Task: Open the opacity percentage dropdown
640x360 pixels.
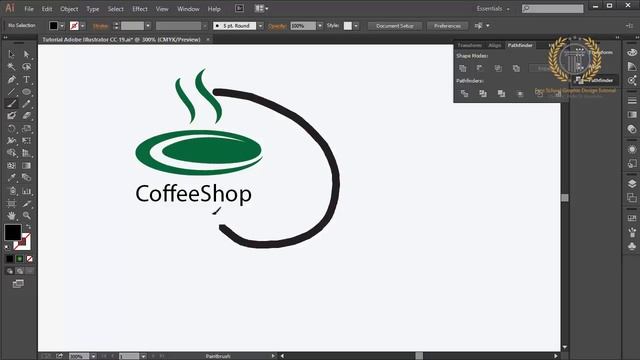Action: tap(320, 26)
